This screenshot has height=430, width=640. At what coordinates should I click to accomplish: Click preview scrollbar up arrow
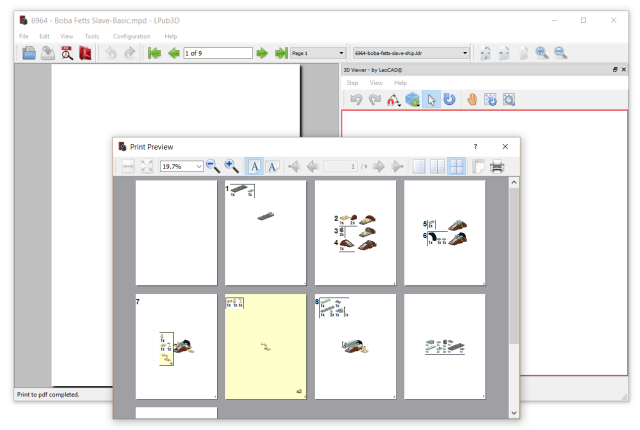(514, 183)
